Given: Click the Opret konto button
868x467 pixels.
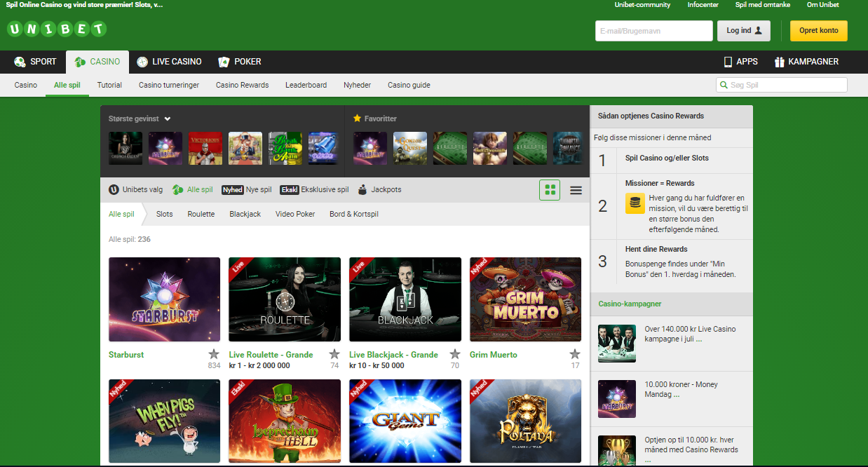Looking at the screenshot, I should 818,31.
